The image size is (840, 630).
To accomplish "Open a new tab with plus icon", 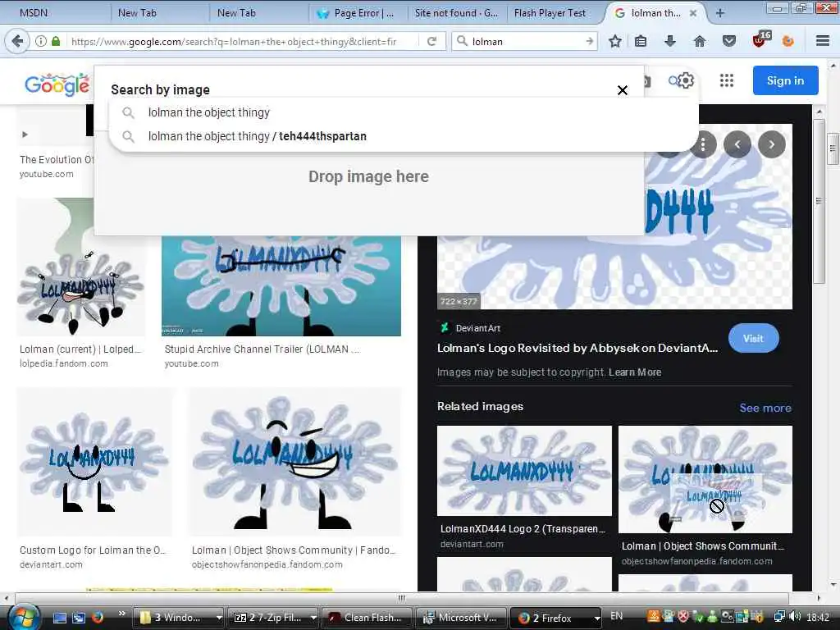I will pos(720,13).
